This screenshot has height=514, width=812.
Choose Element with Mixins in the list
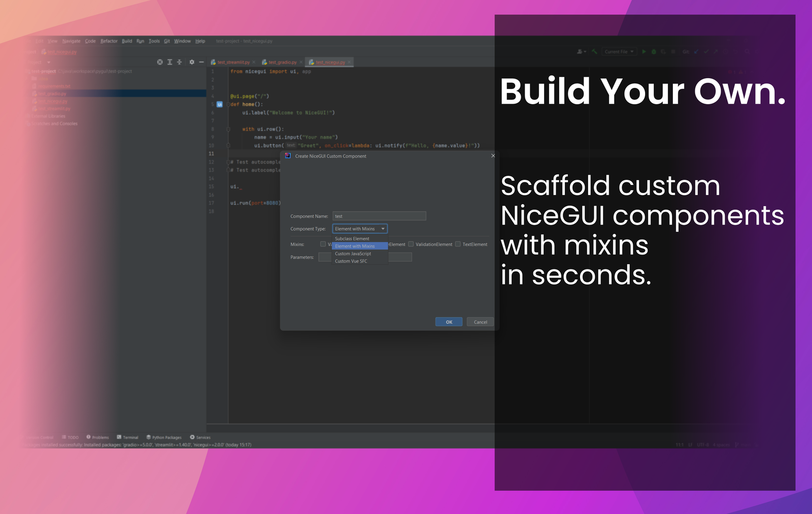click(360, 246)
